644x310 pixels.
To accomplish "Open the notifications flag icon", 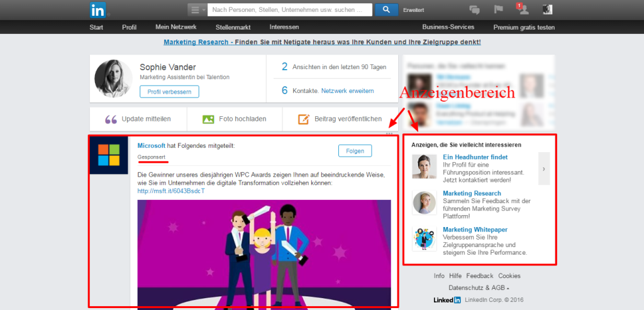I will point(498,9).
